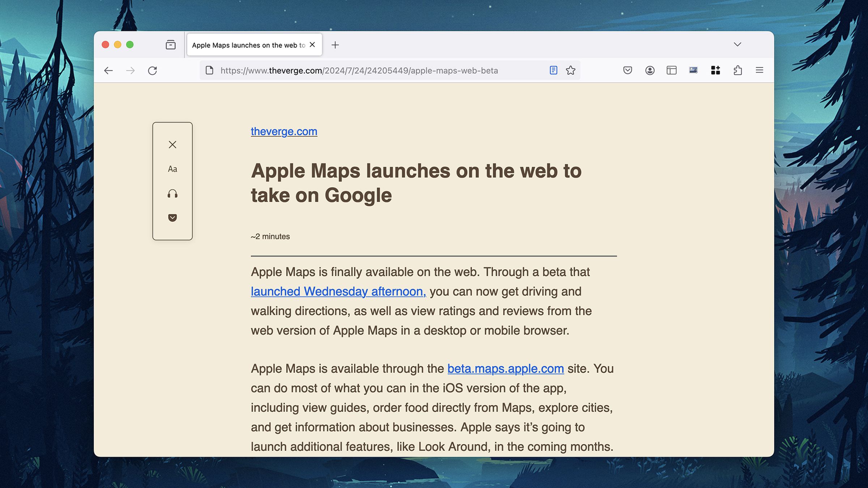Toggle Reader View in the address bar
Viewport: 868px width, 488px height.
pyautogui.click(x=553, y=70)
